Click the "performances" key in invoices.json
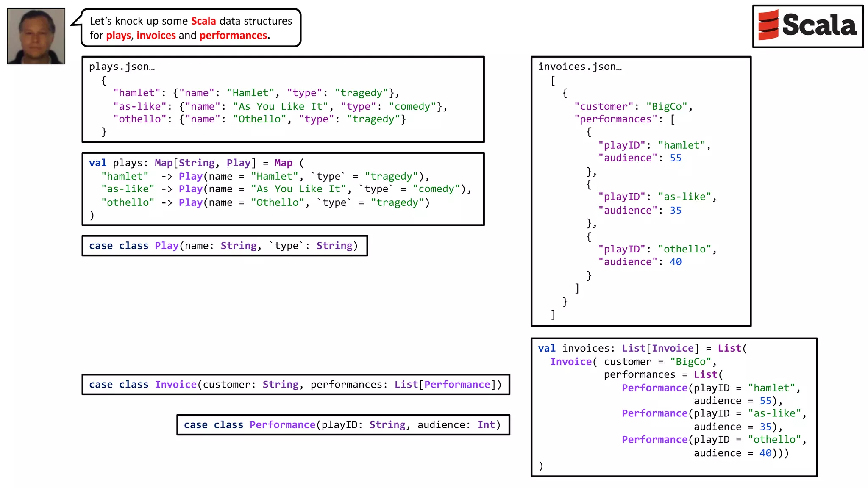Image resolution: width=868 pixels, height=488 pixels. pos(615,119)
